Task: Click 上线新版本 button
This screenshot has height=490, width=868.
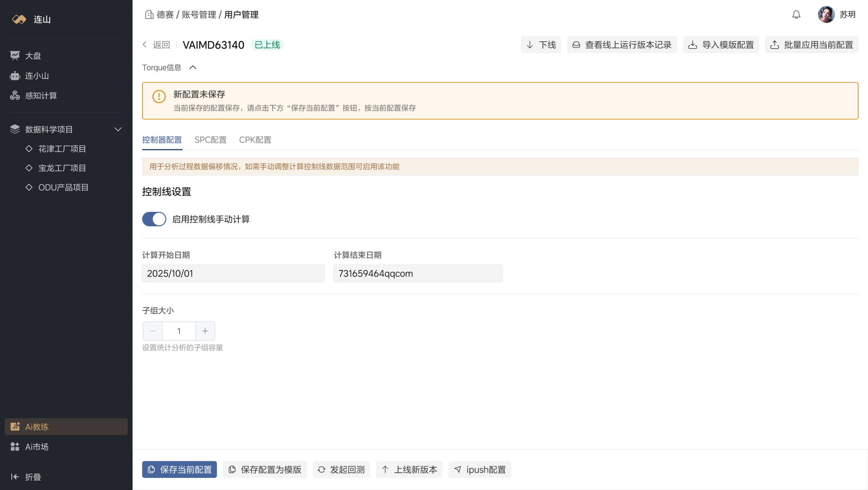Action: 409,470
